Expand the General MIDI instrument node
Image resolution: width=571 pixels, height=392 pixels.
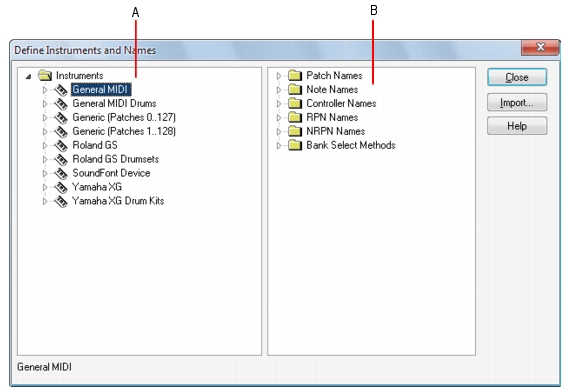click(x=45, y=90)
